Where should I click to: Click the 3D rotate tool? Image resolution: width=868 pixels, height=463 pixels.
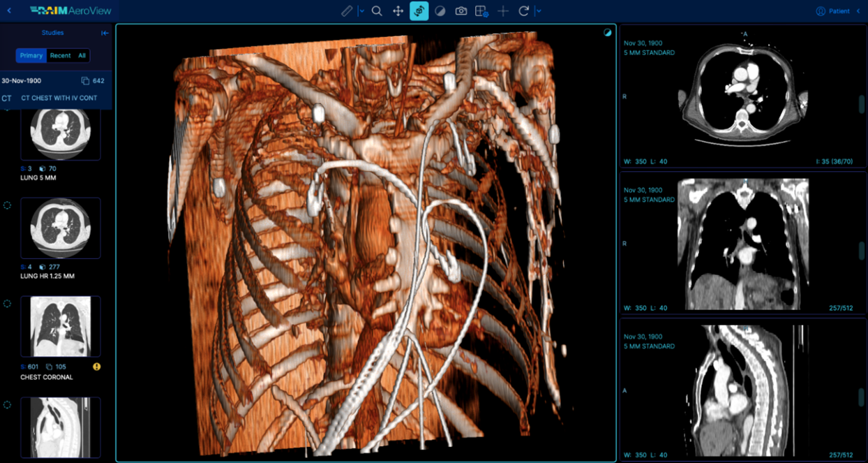point(419,11)
